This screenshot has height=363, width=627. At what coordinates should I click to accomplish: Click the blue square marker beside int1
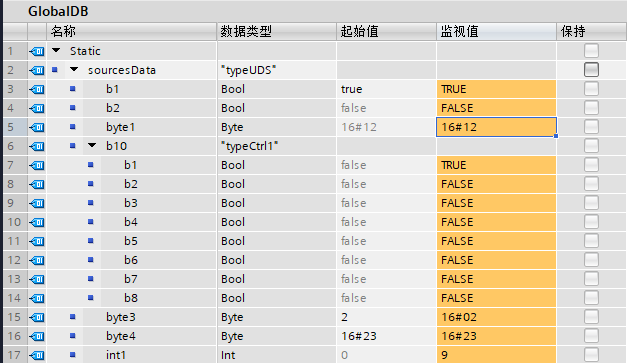72,355
